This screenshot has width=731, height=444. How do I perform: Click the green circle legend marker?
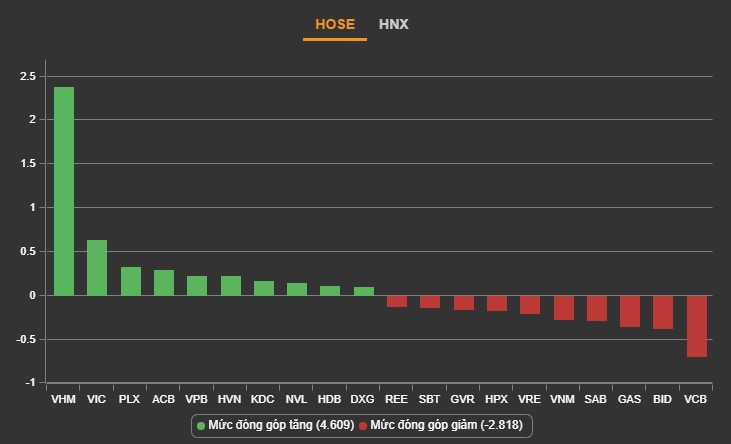(x=201, y=426)
